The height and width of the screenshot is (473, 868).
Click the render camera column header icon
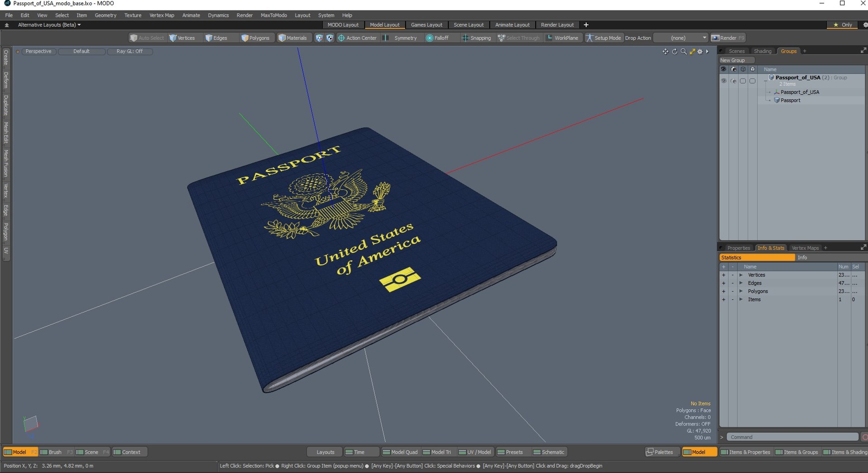pyautogui.click(x=733, y=69)
